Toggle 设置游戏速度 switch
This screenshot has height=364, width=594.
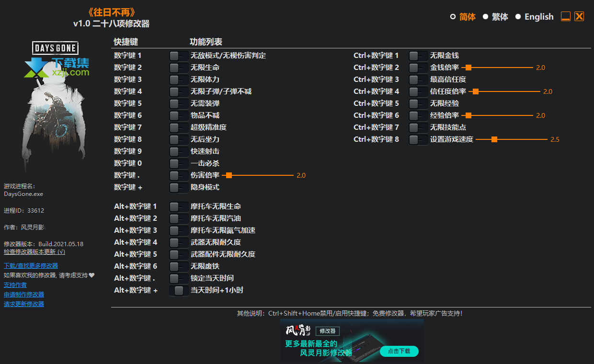419,139
